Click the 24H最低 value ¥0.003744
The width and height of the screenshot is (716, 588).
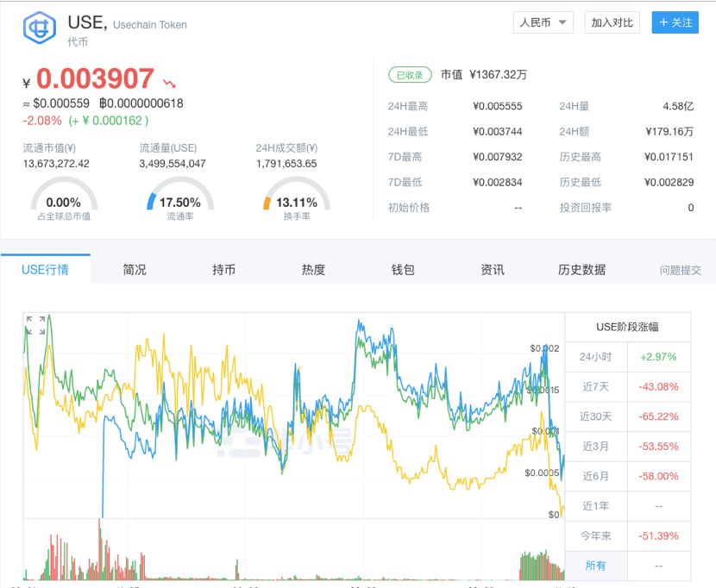pos(497,131)
